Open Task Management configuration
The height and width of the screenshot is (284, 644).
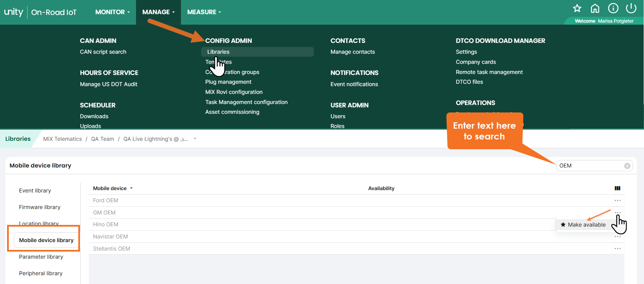coord(246,102)
